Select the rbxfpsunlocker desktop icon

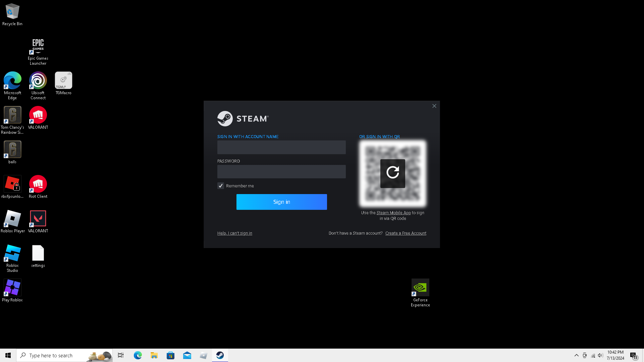[12, 187]
